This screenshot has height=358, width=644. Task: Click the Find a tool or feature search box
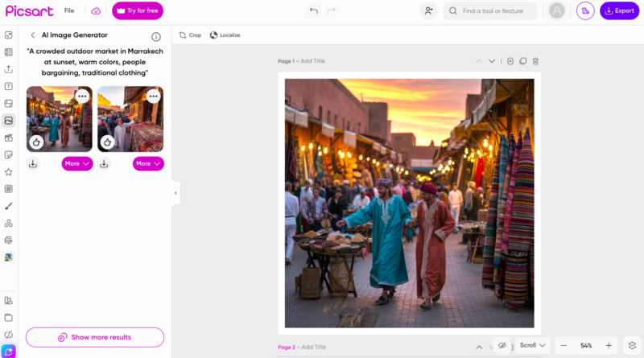[490, 10]
